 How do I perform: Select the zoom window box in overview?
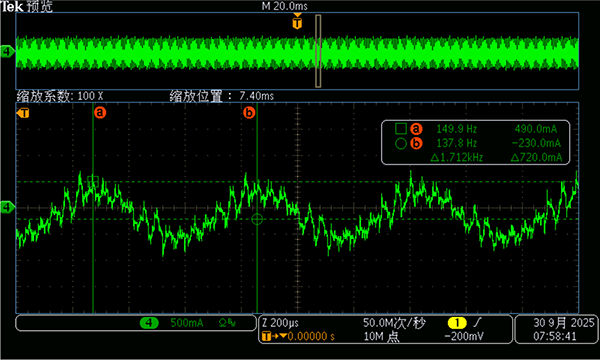point(318,51)
